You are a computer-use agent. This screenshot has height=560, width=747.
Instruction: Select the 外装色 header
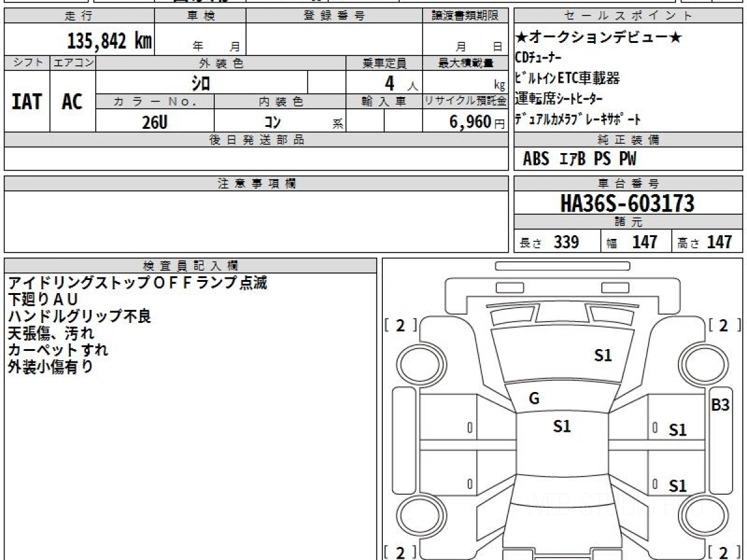click(221, 63)
